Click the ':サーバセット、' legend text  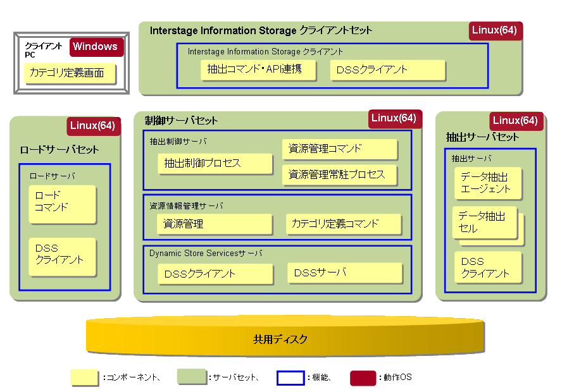(234, 377)
